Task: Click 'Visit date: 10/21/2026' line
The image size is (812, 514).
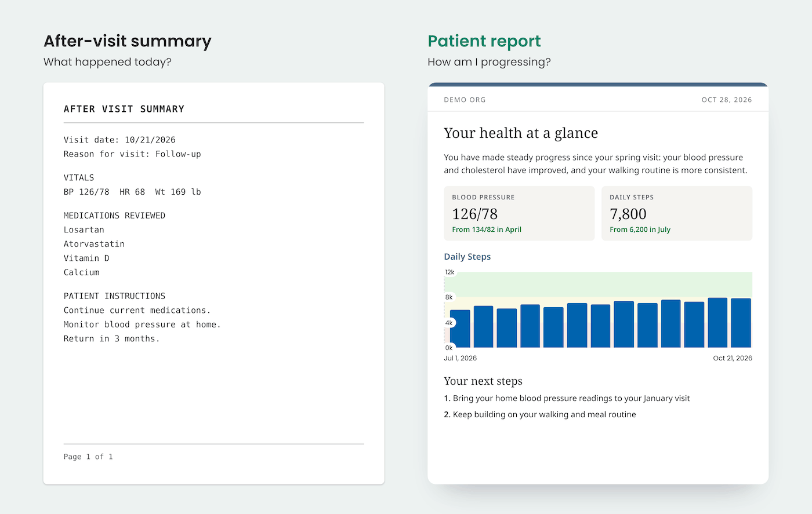Action: pos(119,140)
